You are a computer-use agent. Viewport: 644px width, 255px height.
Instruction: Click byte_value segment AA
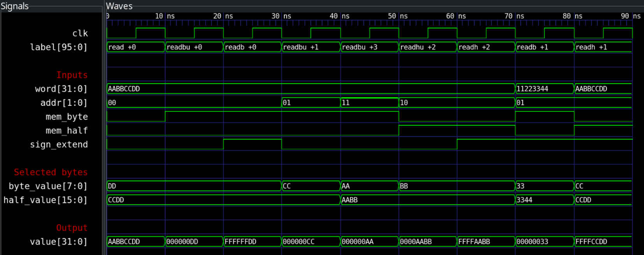tap(370, 186)
